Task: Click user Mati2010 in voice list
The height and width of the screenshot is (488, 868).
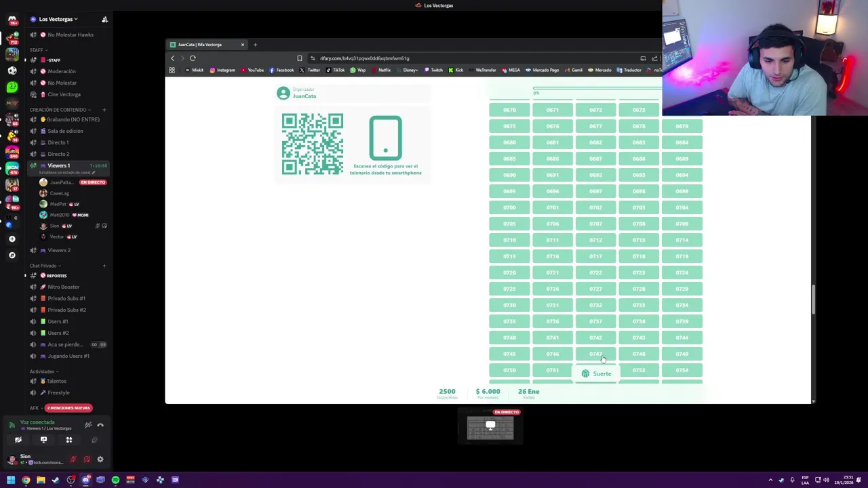Action: (x=72, y=215)
